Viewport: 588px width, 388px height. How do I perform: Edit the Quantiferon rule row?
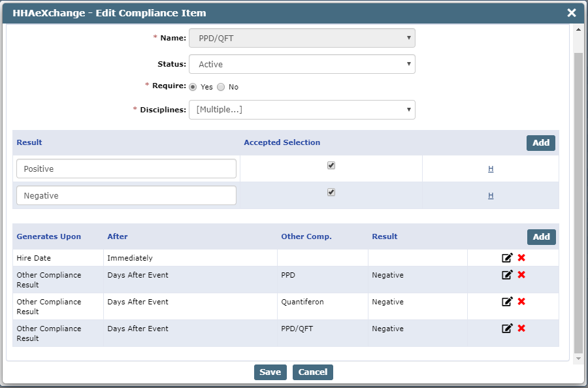pyautogui.click(x=507, y=302)
